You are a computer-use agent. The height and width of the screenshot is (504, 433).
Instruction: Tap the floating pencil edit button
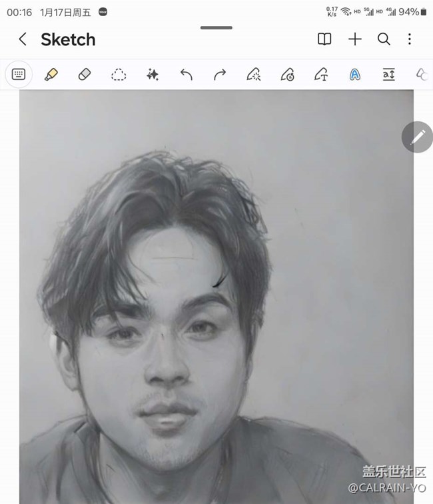[417, 137]
